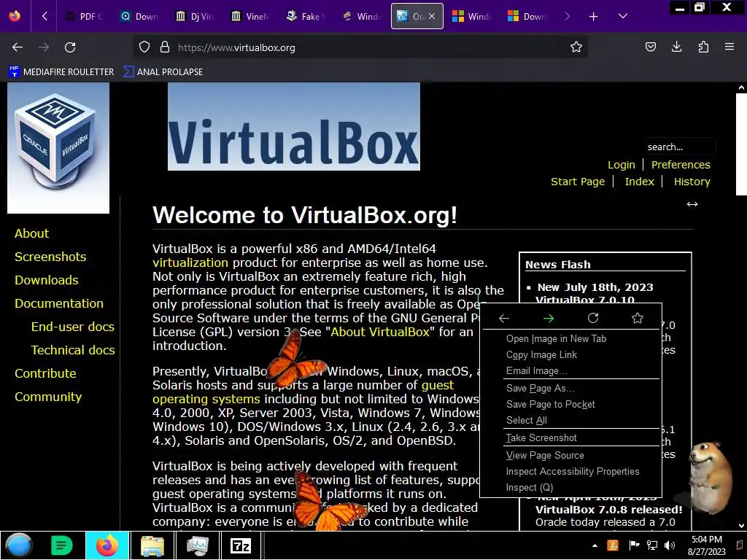Choose Copy Image Link
747x560 pixels.
[570, 355]
